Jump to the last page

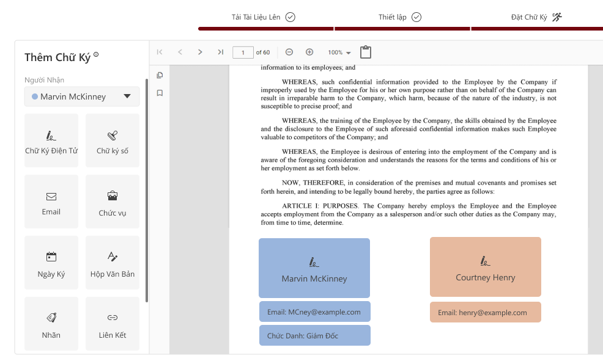(220, 53)
